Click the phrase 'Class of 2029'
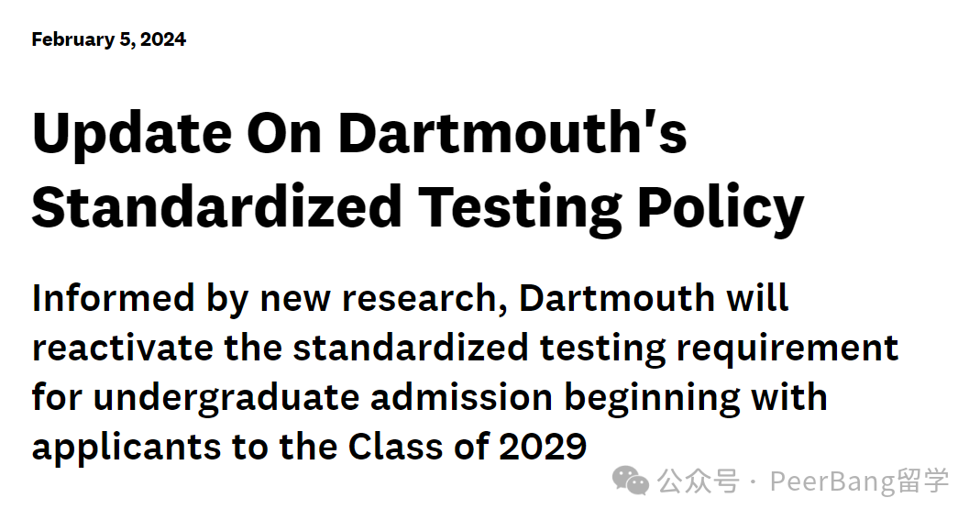 [468, 447]
